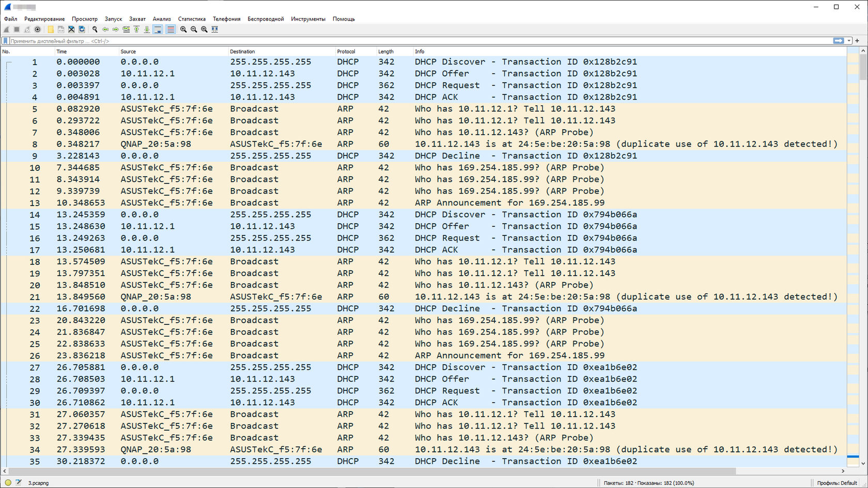Click the Find packet magnifier icon
The height and width of the screenshot is (488, 868).
tap(95, 29)
